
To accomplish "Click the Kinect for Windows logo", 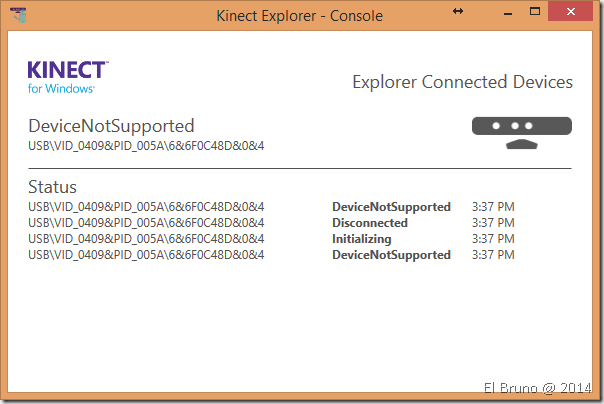I will tap(68, 77).
